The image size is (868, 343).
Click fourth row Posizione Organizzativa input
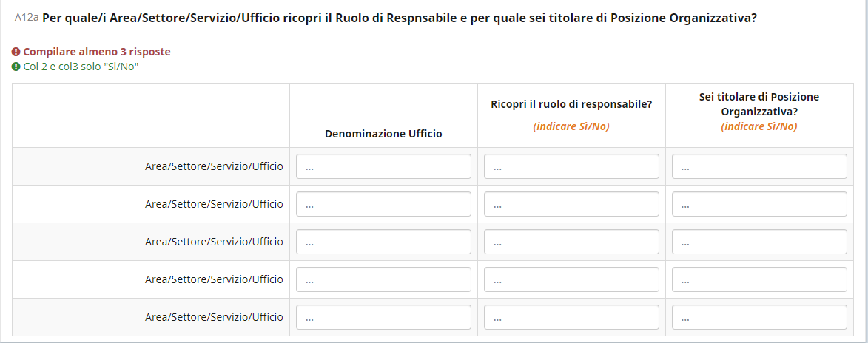(759, 279)
